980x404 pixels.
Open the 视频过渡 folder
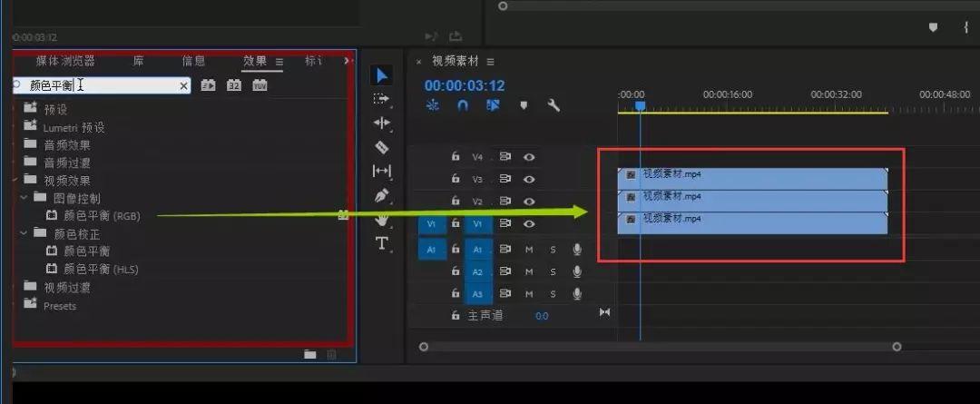point(67,288)
